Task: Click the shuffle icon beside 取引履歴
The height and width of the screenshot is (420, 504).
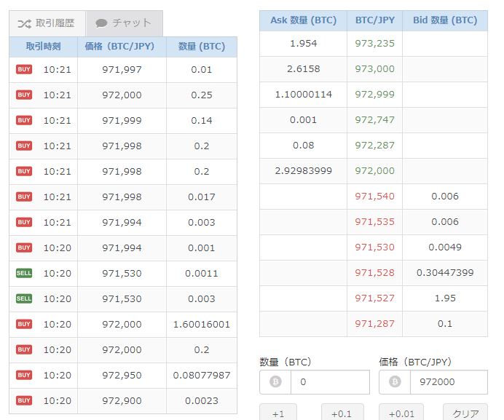Action: pos(25,23)
